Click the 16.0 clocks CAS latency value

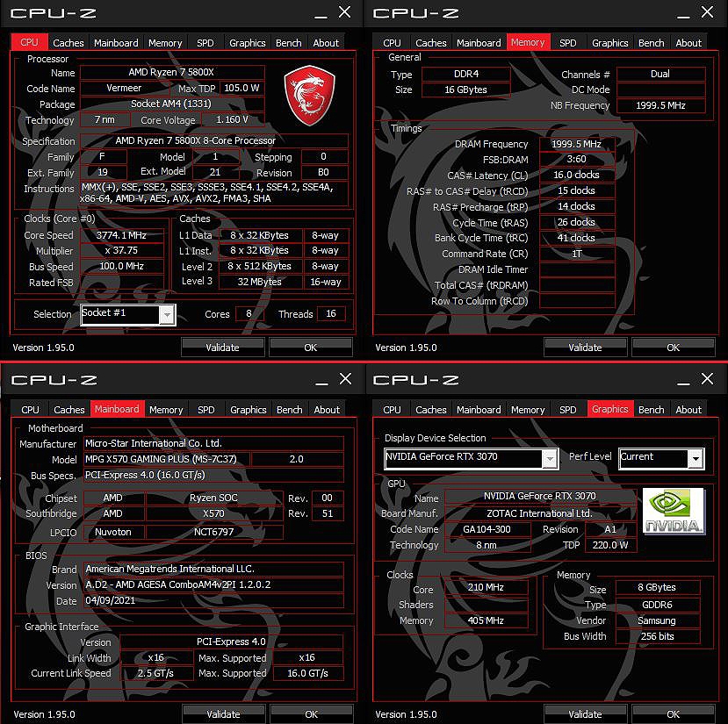point(577,175)
